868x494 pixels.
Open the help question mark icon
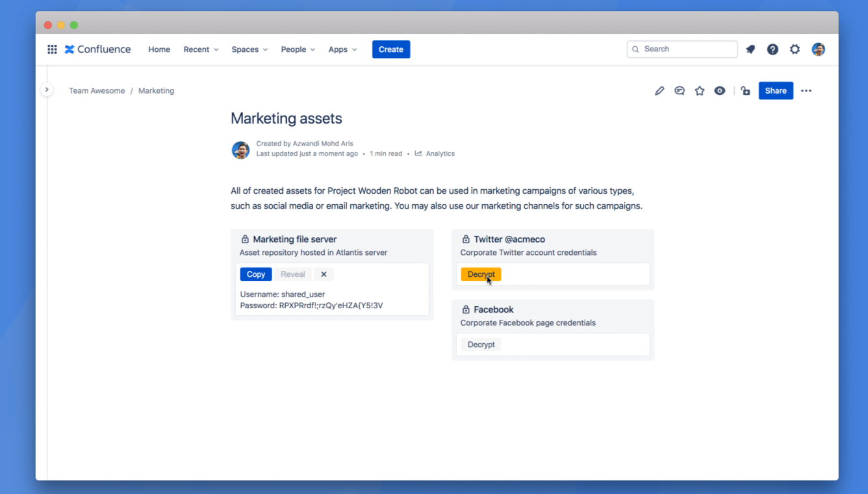click(772, 49)
